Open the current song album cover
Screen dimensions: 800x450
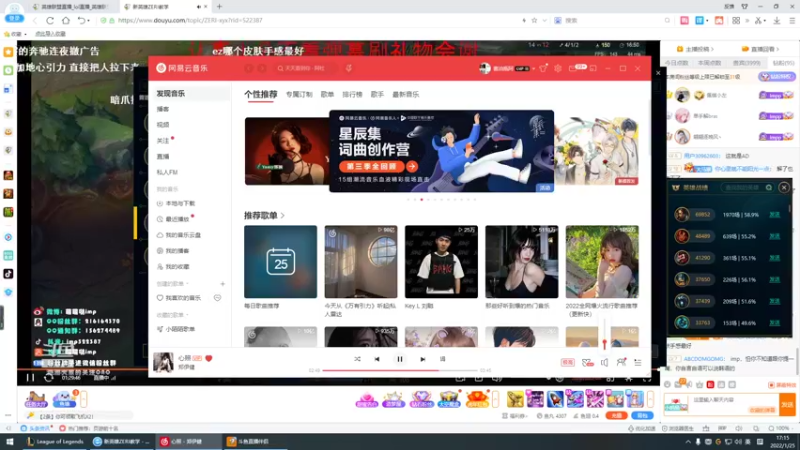click(163, 362)
